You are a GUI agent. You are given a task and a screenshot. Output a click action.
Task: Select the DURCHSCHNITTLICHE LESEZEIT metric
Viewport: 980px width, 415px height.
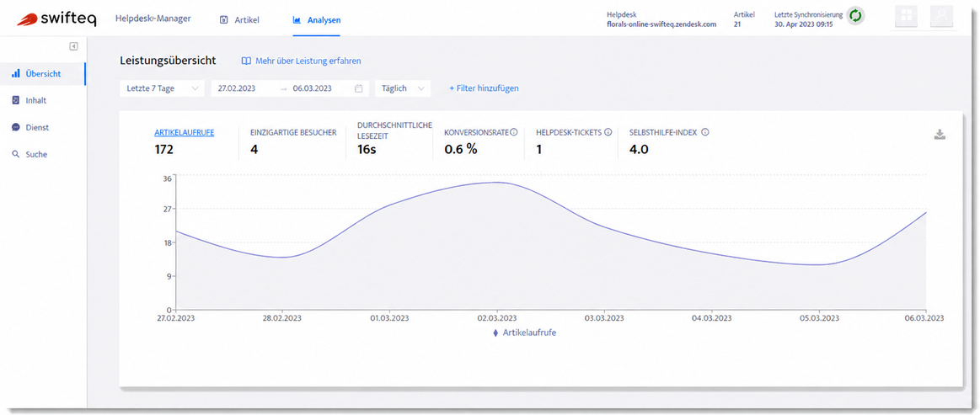[394, 130]
